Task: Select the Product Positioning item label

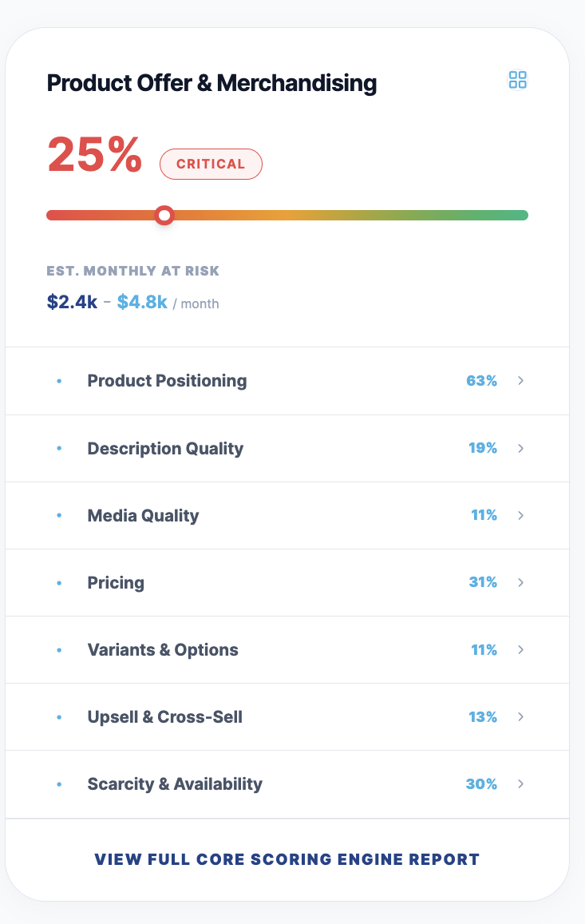Action: click(167, 381)
